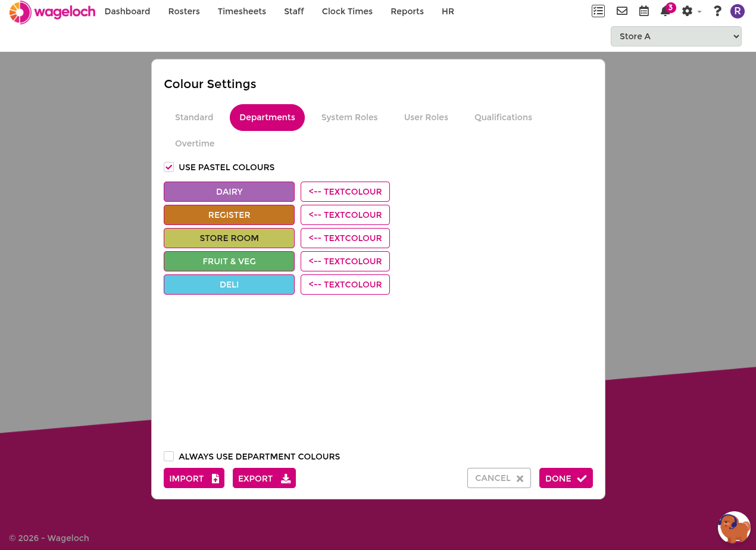
Task: Click Done to save colours
Action: point(566,478)
